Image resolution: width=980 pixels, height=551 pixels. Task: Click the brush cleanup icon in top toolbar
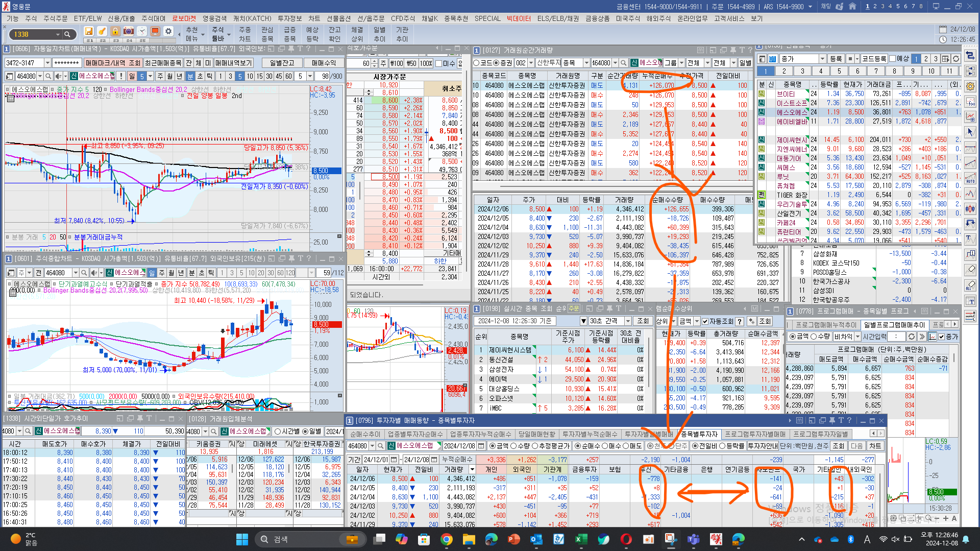pos(102,32)
